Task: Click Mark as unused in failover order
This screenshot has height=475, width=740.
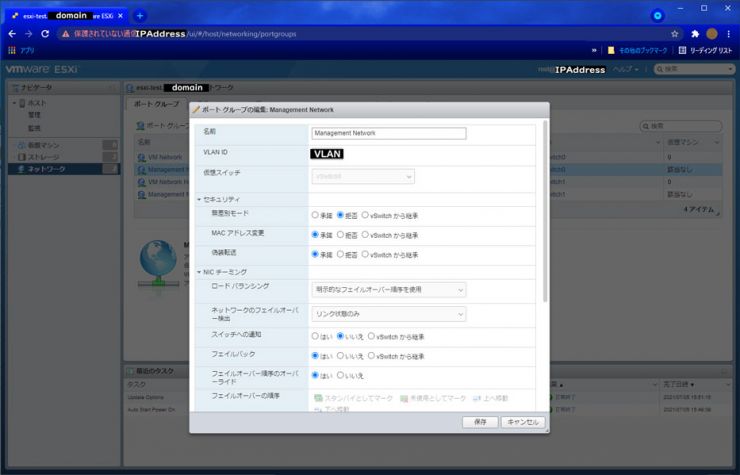Action: click(433, 399)
